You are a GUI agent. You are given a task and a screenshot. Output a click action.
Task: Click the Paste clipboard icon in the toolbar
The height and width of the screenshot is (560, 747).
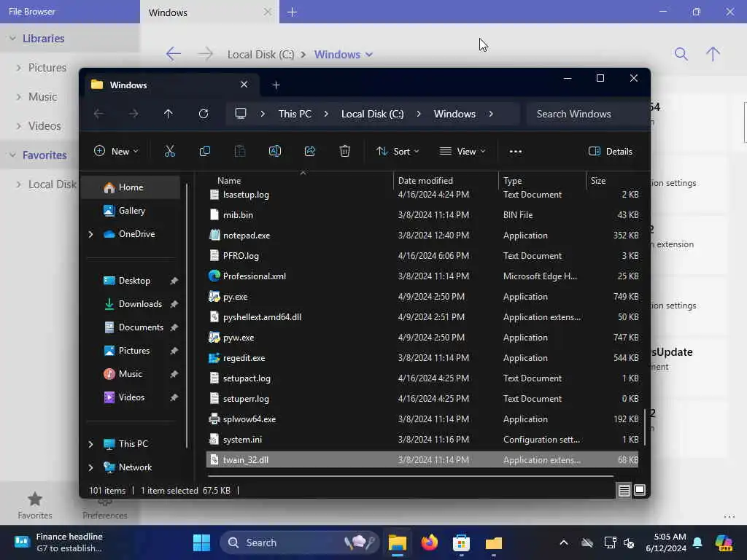239,152
